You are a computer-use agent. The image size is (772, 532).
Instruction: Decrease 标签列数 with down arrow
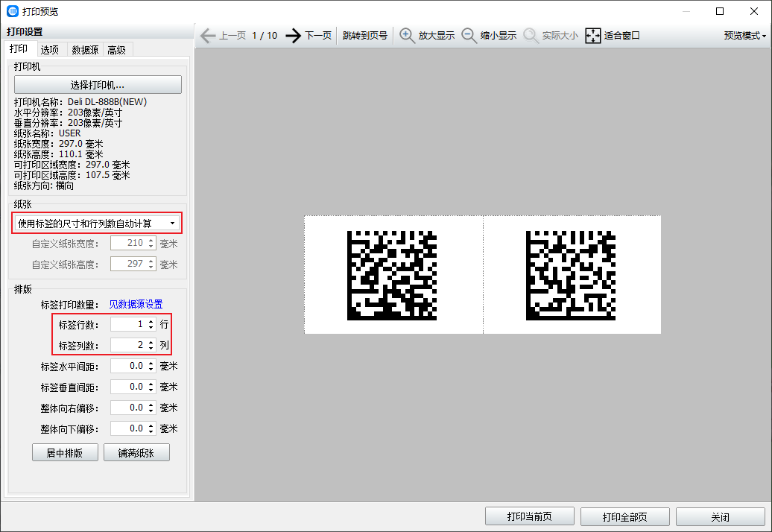pyautogui.click(x=151, y=349)
